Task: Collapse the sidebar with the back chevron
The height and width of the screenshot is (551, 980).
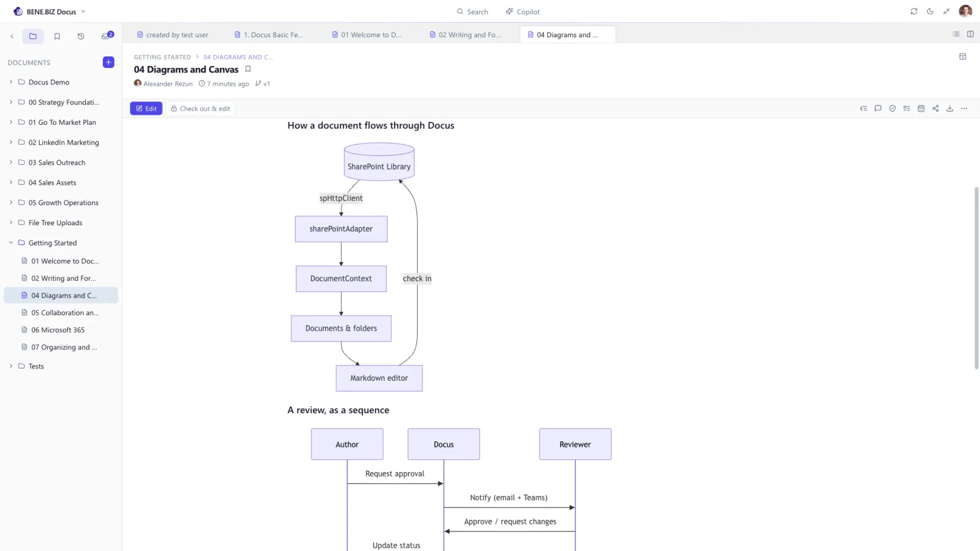Action: point(12,36)
